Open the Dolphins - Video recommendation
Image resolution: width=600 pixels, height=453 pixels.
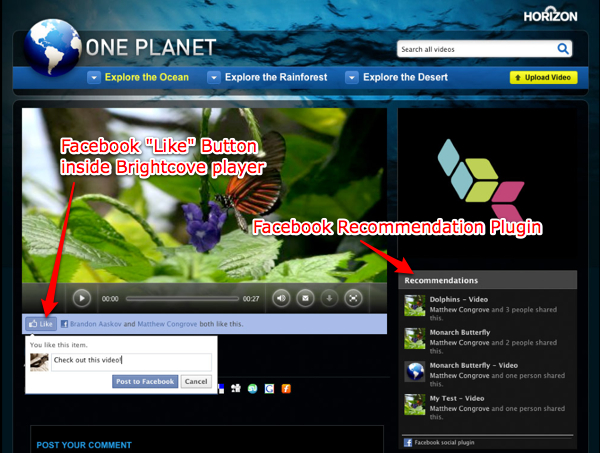click(458, 299)
